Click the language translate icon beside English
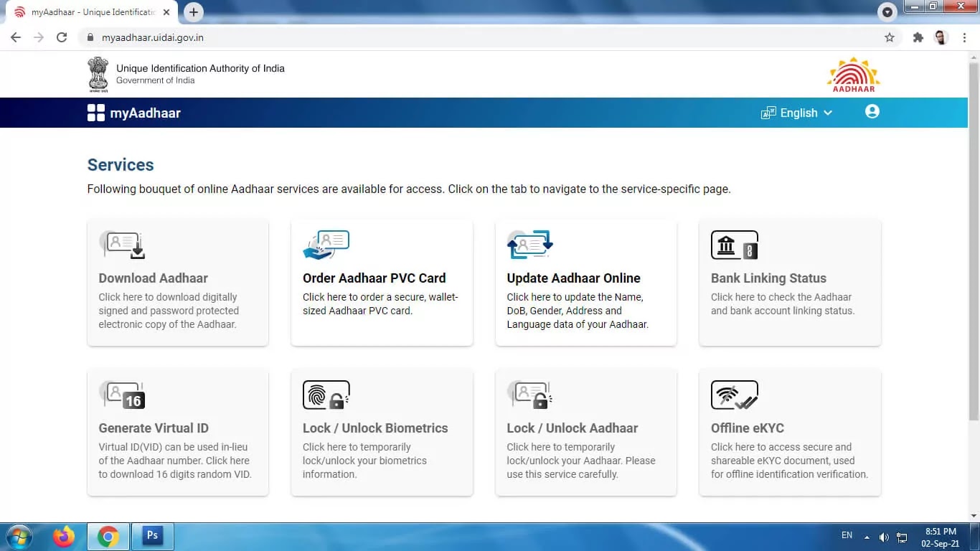Image resolution: width=980 pixels, height=551 pixels. tap(768, 113)
